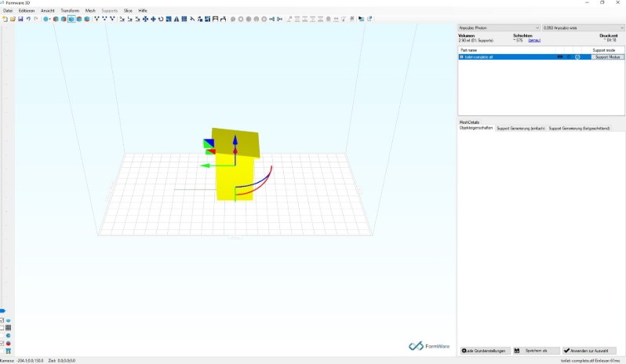Screen dimensions: 626x364
Task: Click the Open folder toolbar icon
Action: [x=13, y=19]
